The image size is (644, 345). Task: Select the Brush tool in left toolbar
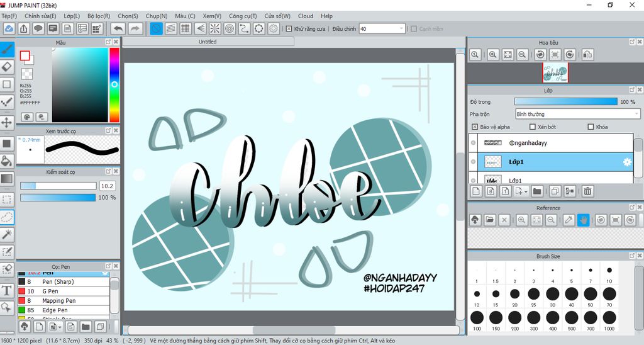pyautogui.click(x=7, y=50)
